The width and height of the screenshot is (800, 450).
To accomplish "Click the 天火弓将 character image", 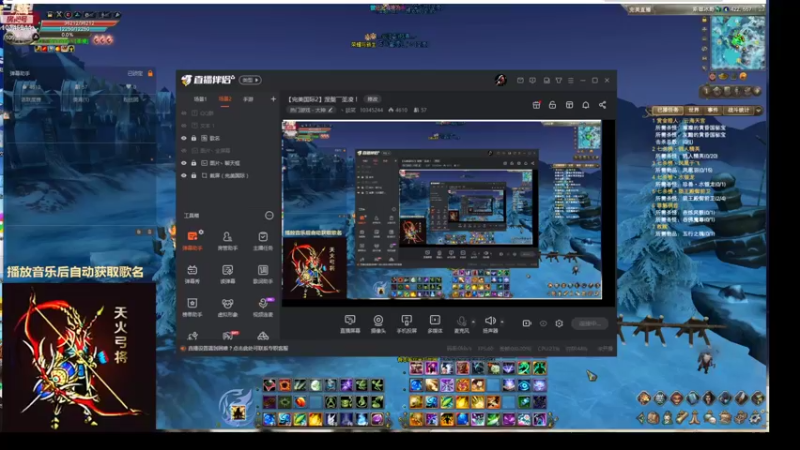I will pos(80,357).
